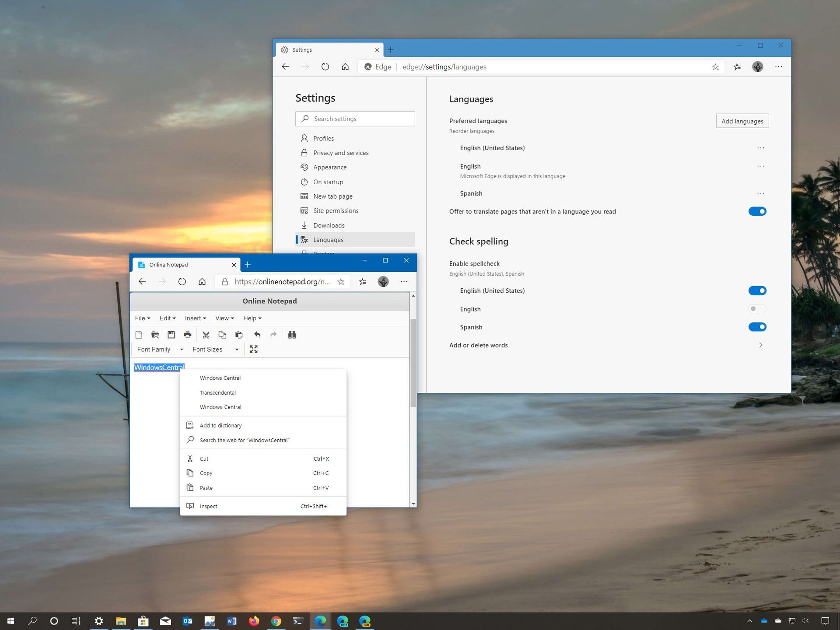Image resolution: width=840 pixels, height=630 pixels.
Task: Print the document
Action: click(187, 335)
